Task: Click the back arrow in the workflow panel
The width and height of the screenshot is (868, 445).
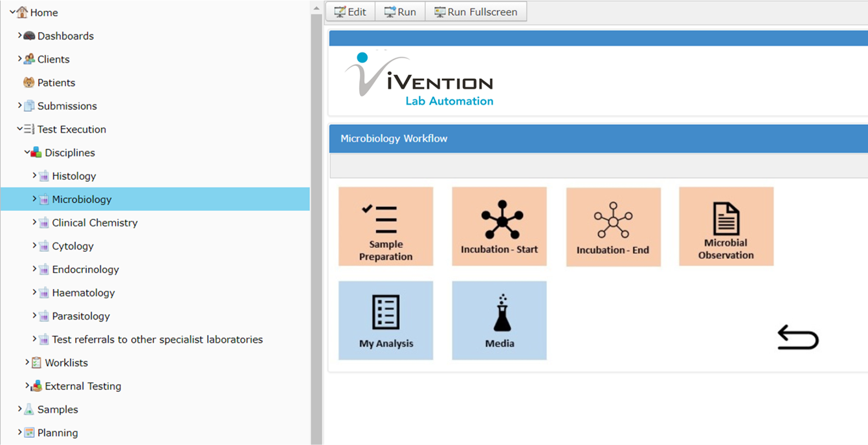Action: click(x=797, y=337)
